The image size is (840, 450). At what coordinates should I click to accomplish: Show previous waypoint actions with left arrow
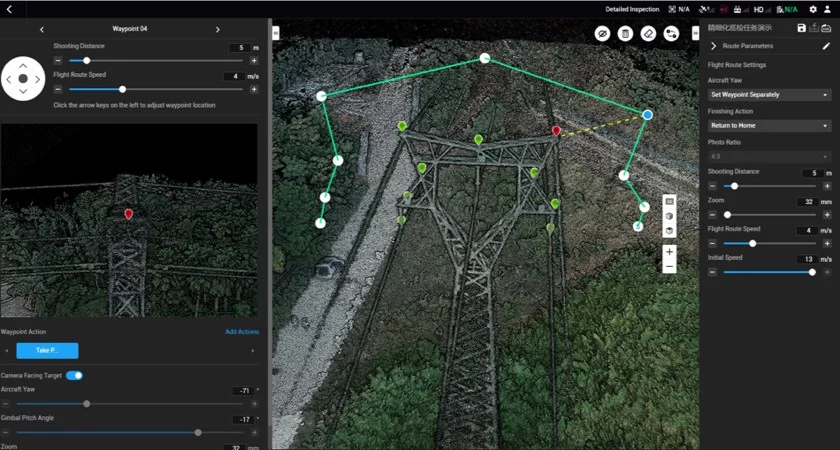pos(6,351)
